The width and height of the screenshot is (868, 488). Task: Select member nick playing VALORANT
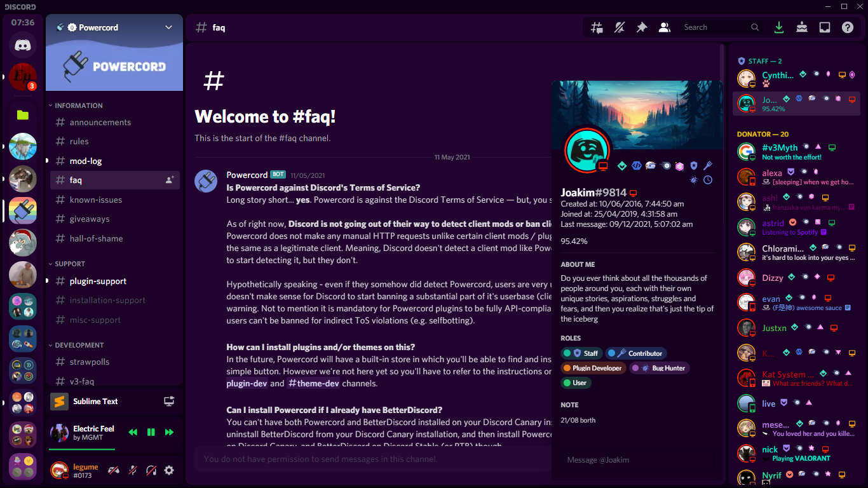point(796,453)
